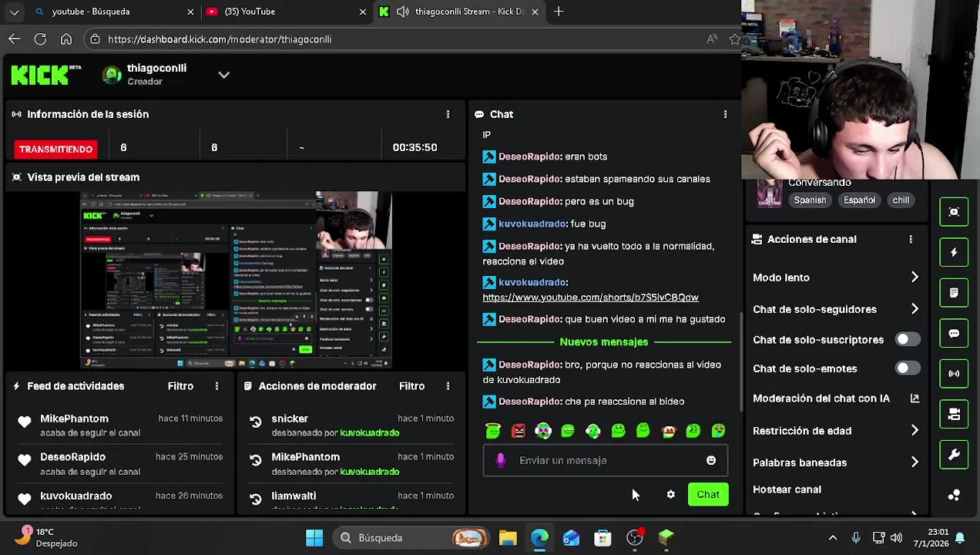The width and height of the screenshot is (980, 555).
Task: Click the external link icon for Moderación con IA
Action: (915, 399)
